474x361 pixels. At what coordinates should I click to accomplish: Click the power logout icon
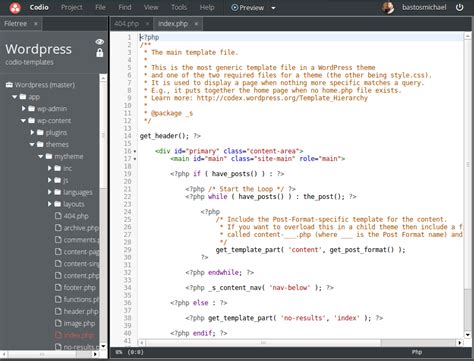(x=459, y=7)
